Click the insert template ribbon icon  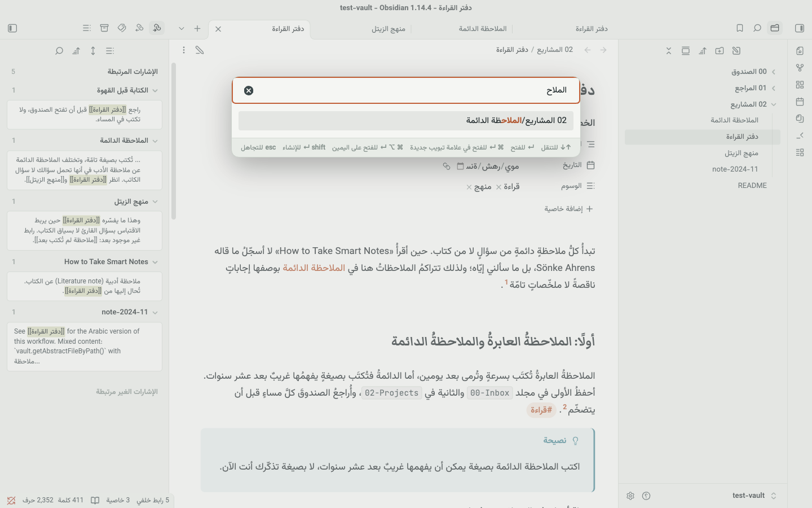(x=800, y=119)
